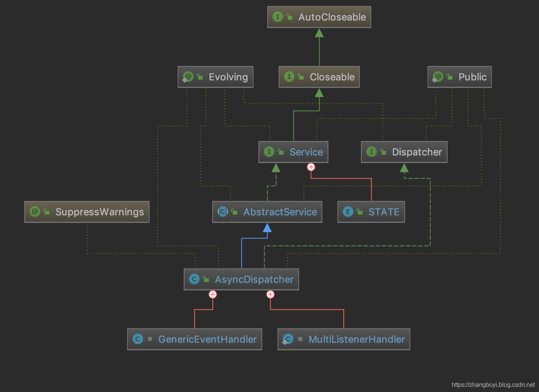Select the Public annotation node
Image resolution: width=539 pixels, height=392 pixels.
pos(460,77)
